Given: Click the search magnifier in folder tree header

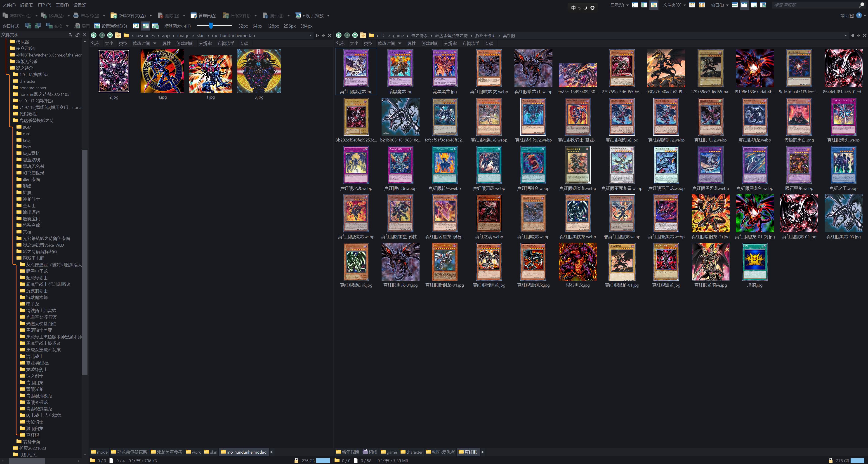Looking at the screenshot, I should point(70,35).
